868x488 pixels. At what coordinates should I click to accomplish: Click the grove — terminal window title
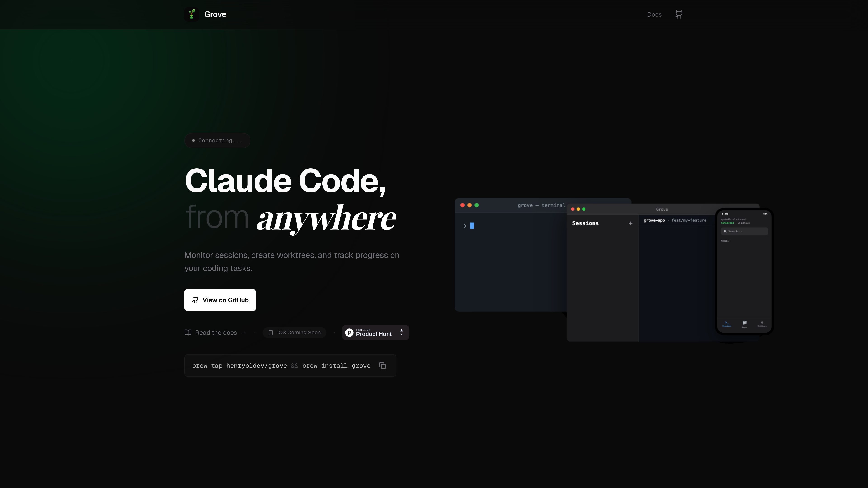[542, 205]
